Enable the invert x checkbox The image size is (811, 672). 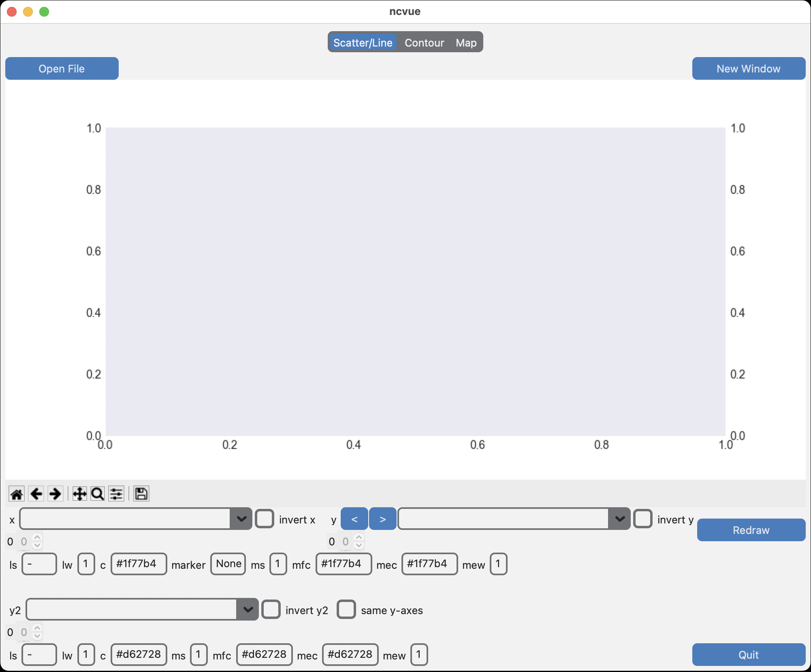click(x=265, y=519)
